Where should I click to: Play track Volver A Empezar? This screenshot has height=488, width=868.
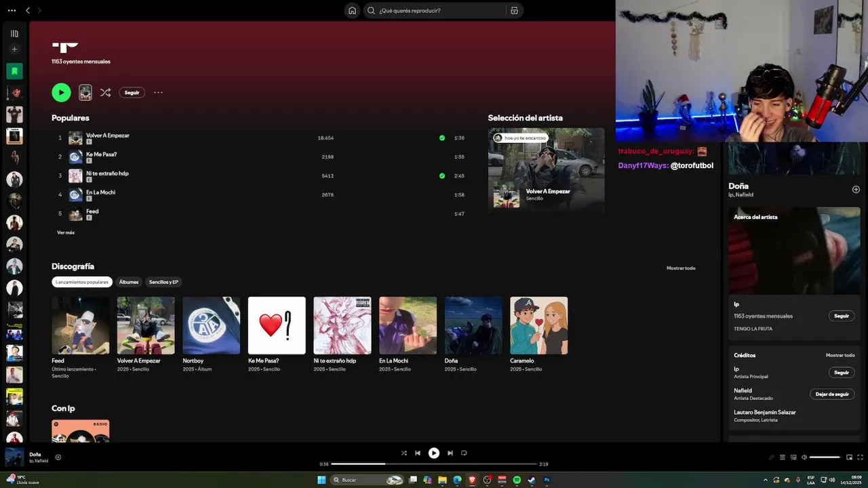[x=107, y=135]
